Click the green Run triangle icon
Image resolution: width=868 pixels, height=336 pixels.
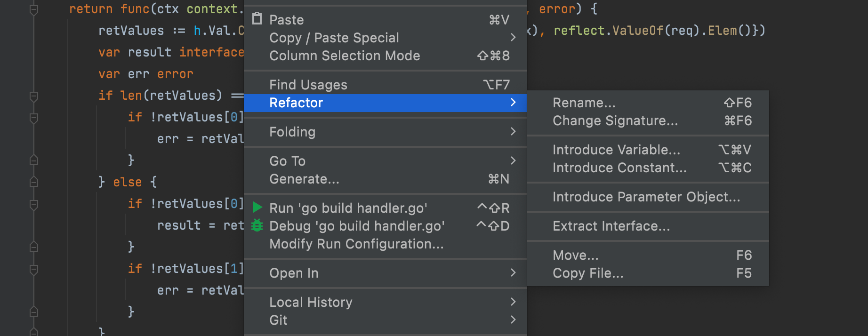[x=257, y=208]
